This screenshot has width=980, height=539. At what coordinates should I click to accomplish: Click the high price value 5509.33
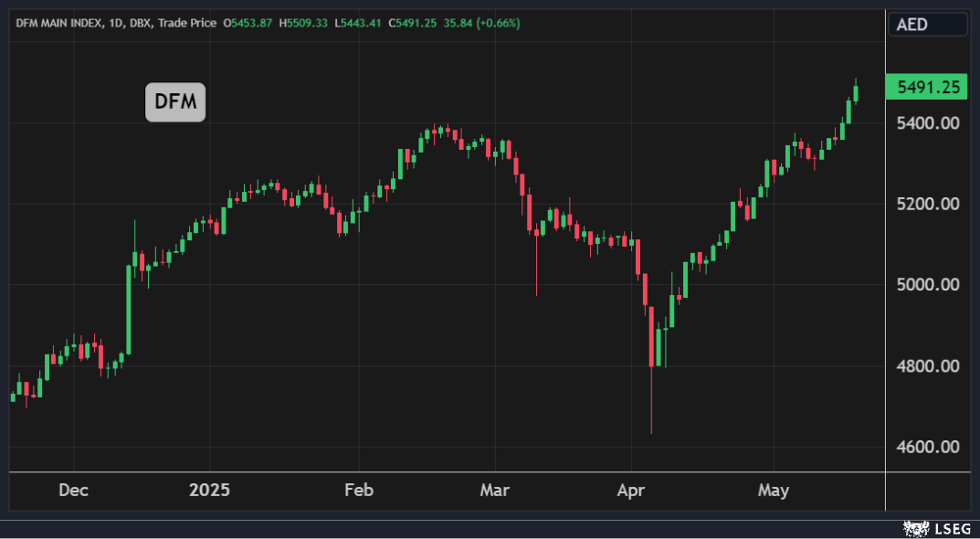point(306,23)
